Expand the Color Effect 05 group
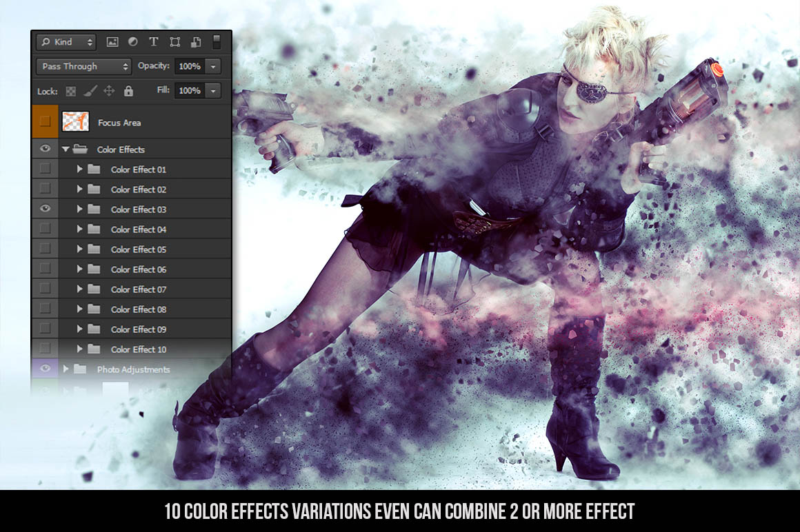800x532 pixels. click(80, 249)
